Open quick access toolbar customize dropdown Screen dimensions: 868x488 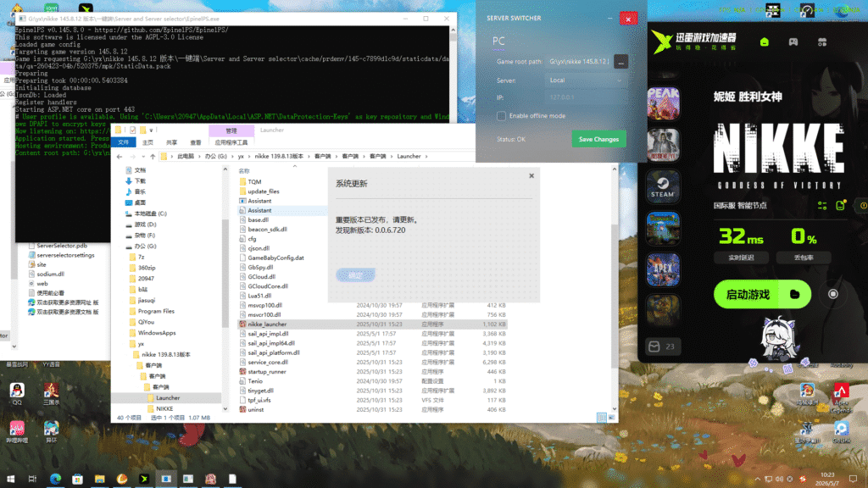click(151, 130)
